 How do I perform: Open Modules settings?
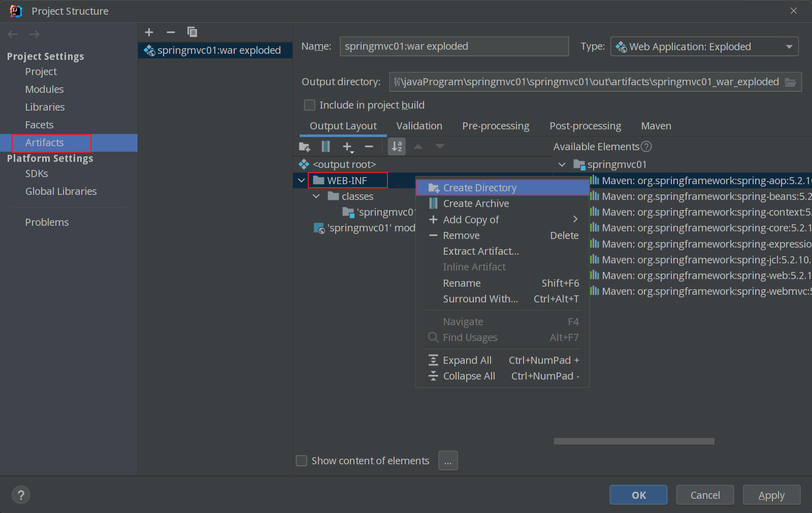point(45,89)
